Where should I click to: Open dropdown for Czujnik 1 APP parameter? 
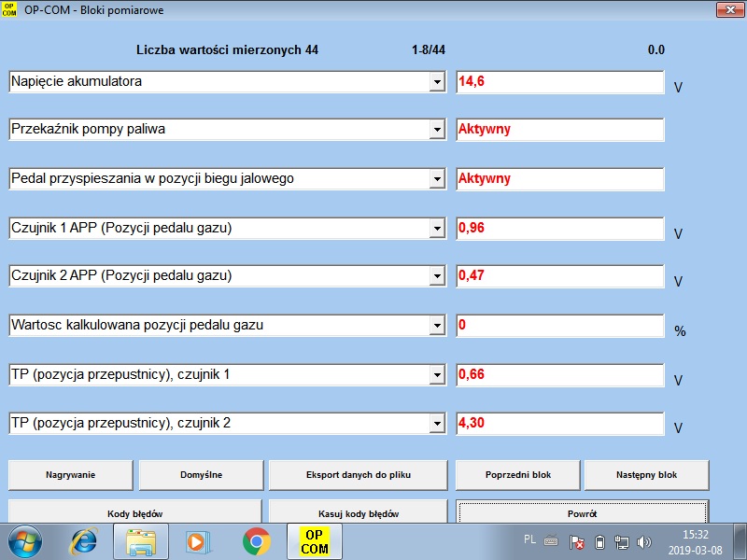(436, 229)
